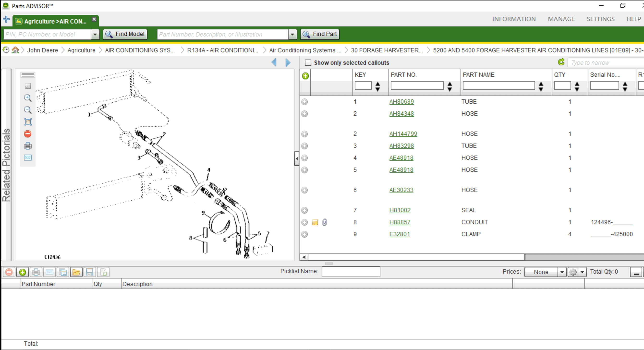The height and width of the screenshot is (350, 644).
Task: Click the zoom out magnifier icon
Action: tap(28, 110)
